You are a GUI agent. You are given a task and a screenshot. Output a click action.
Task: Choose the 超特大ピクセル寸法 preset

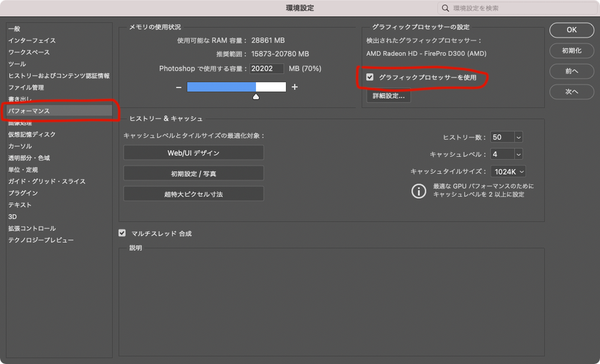(193, 193)
